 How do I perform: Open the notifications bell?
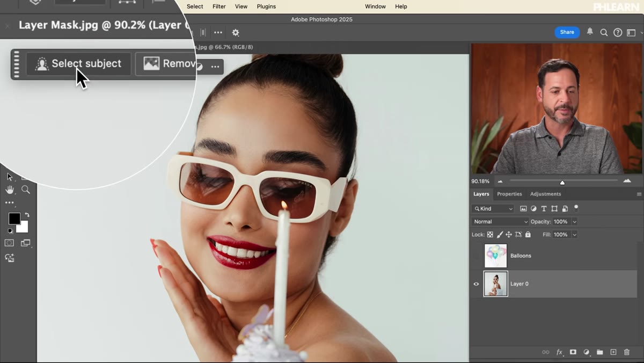pos(590,32)
